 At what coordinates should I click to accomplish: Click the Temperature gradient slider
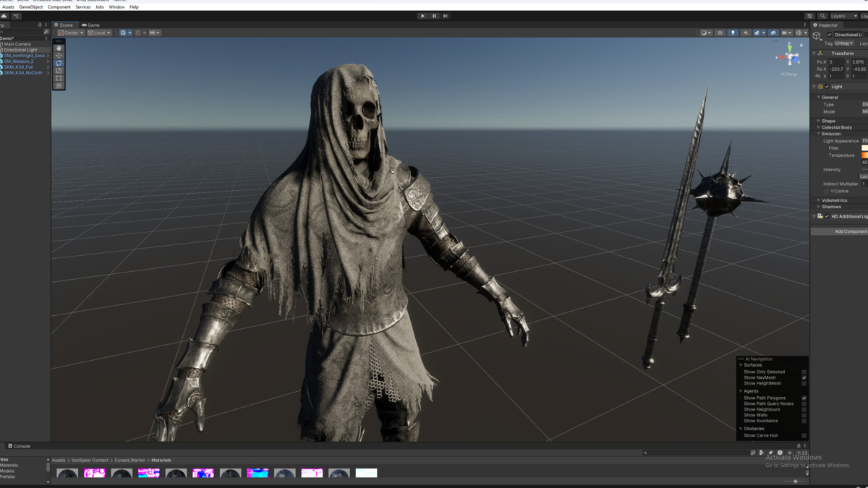pyautogui.click(x=864, y=155)
